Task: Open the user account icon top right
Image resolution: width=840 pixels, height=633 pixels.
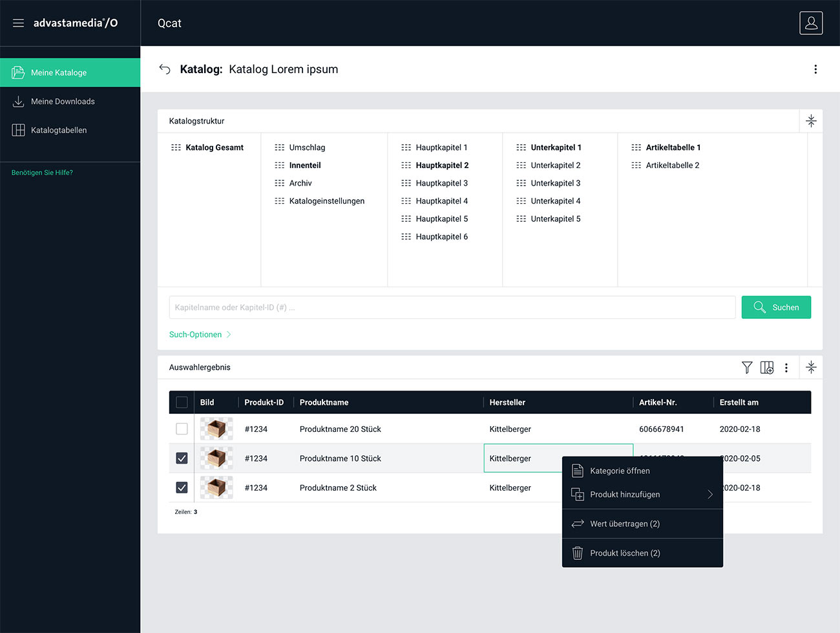Action: point(811,23)
